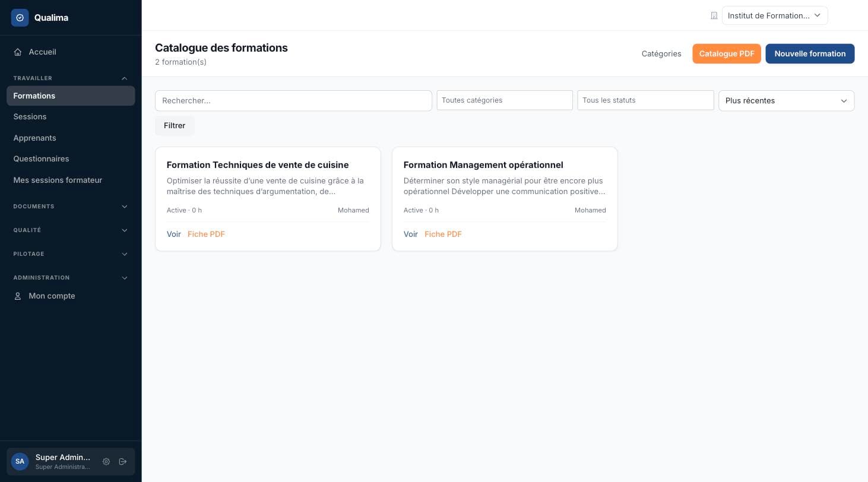Screen dimensions: 868x482
Task: Expand the QUALITÉ sidebar section
Action: (71, 230)
